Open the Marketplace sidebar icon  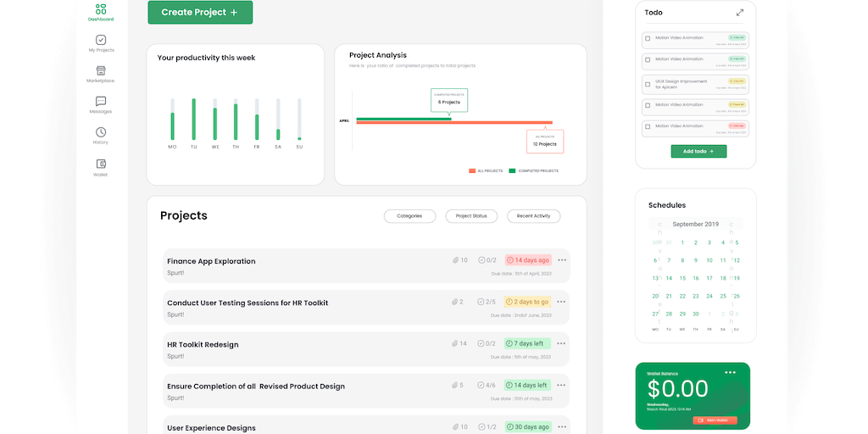101,71
